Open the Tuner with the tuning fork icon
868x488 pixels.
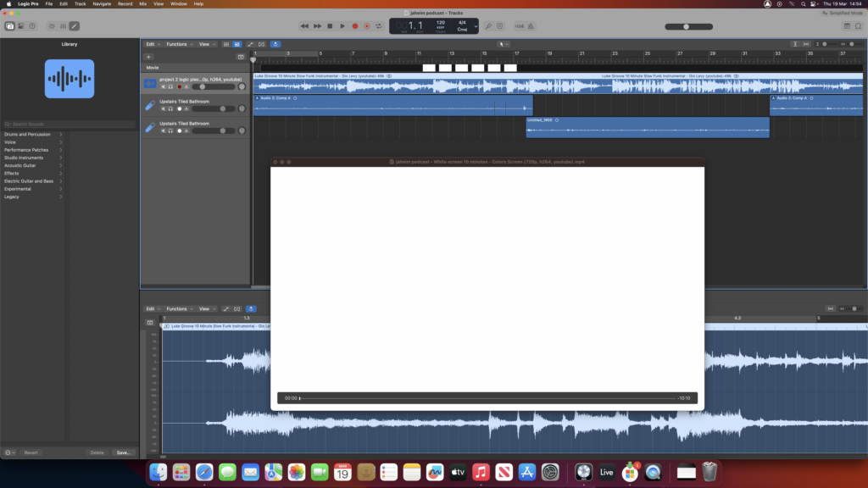point(488,26)
